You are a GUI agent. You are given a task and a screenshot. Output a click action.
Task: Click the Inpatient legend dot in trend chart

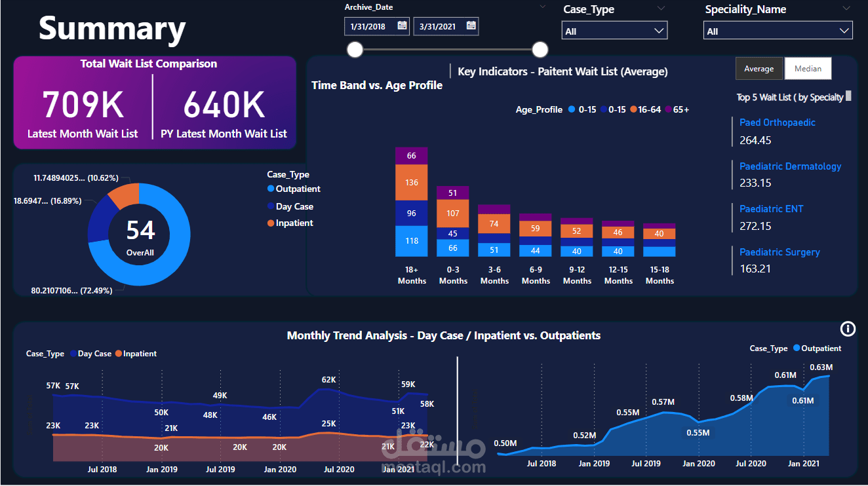coord(119,354)
